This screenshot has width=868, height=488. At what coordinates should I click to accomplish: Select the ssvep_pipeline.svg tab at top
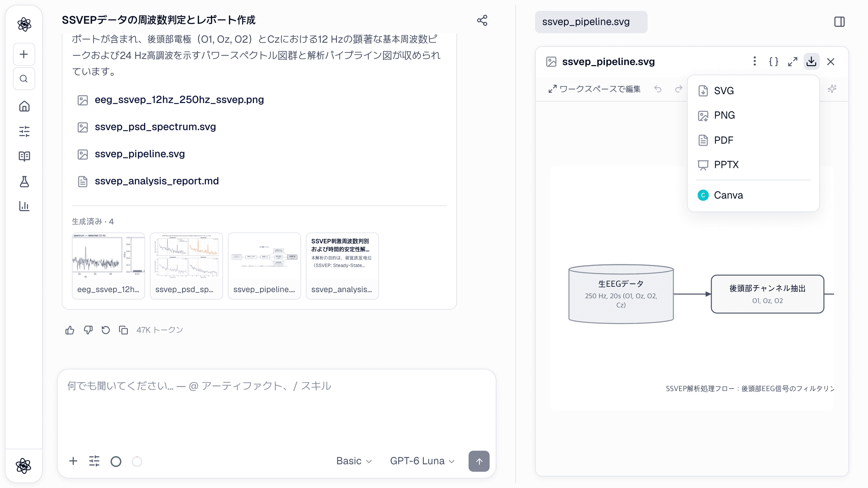[591, 22]
